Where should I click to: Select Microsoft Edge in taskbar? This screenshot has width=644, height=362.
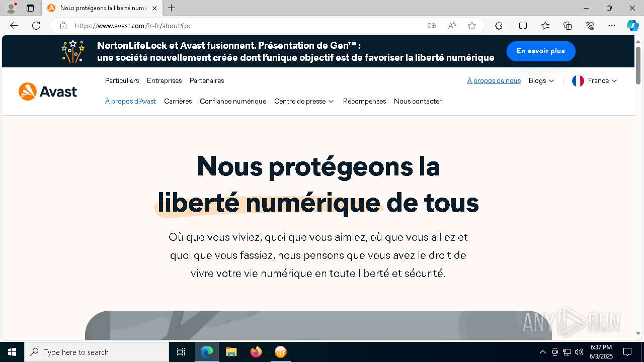click(207, 352)
